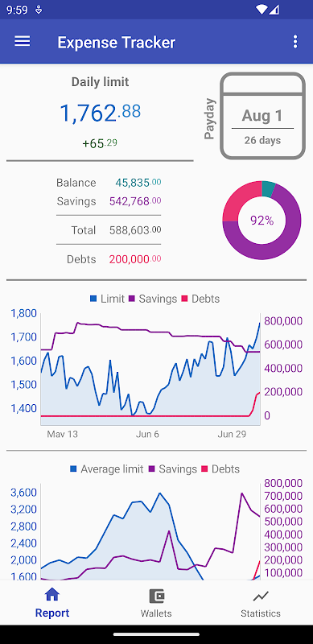Screen dimensions: 313x644
Task: Toggle the Debts legend in first chart
Action: coord(201,299)
